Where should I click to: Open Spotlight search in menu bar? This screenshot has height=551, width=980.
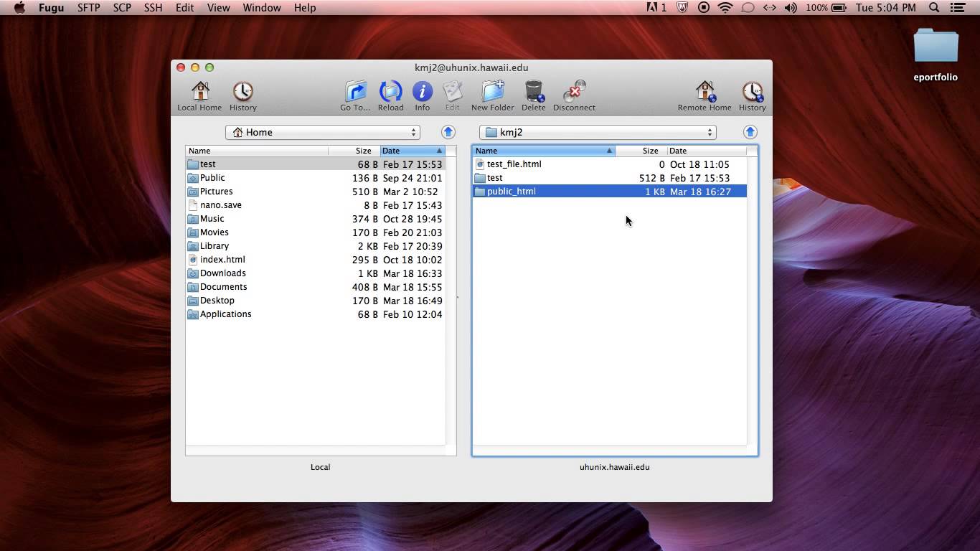click(934, 8)
